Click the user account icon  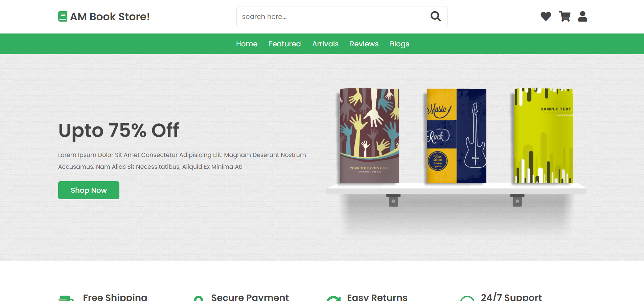click(x=582, y=16)
